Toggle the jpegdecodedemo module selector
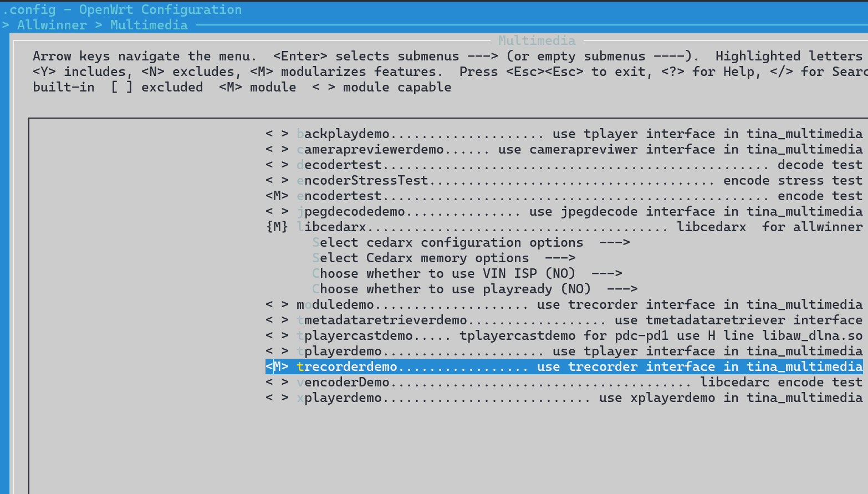868x494 pixels. pos(277,211)
